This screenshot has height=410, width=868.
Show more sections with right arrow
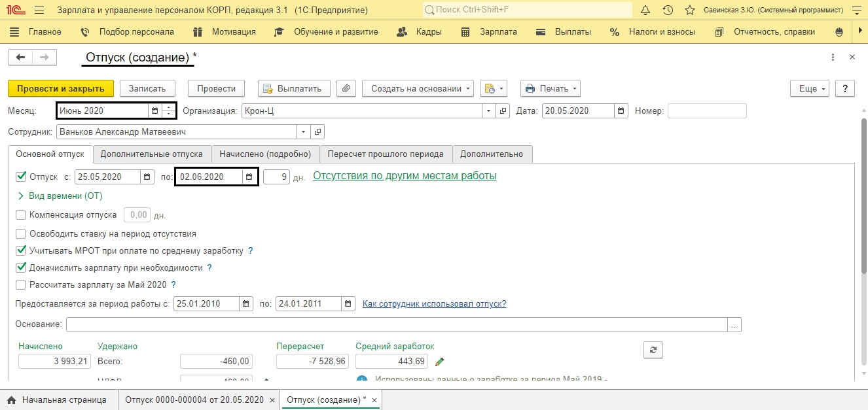[860, 31]
